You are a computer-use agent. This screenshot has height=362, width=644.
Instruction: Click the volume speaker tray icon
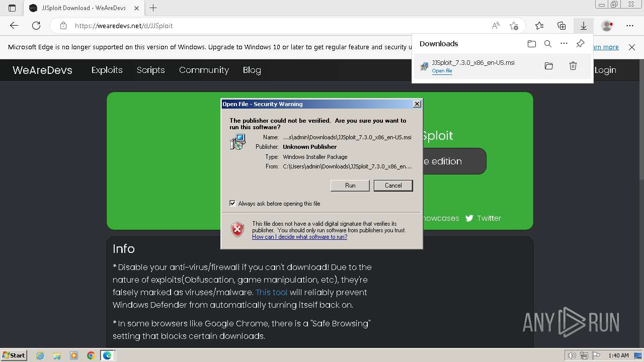coord(572,355)
